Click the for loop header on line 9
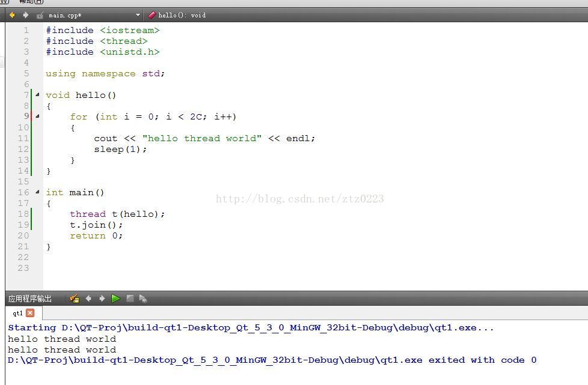Screen dimensions: 588x385 coord(153,117)
